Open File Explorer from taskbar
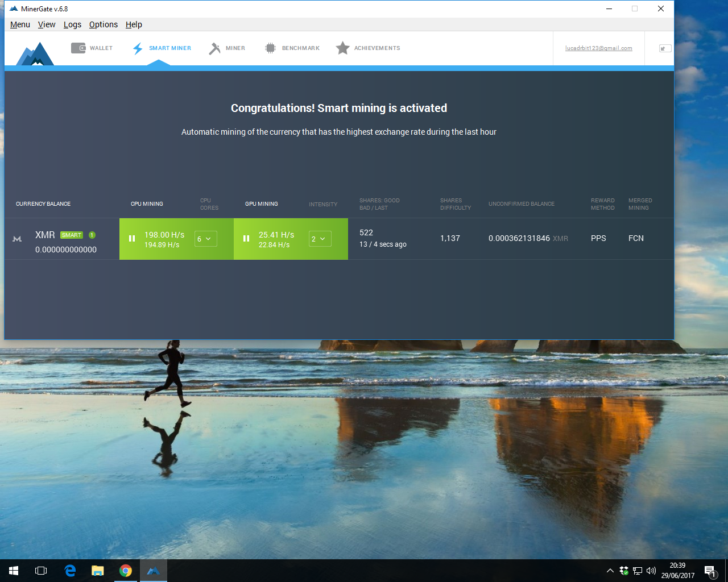Viewport: 728px width, 582px height. (x=98, y=571)
